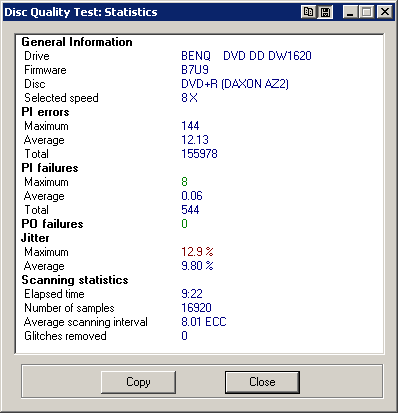Click jitter average value 9.80 %
The width and height of the screenshot is (398, 413).
197,266
